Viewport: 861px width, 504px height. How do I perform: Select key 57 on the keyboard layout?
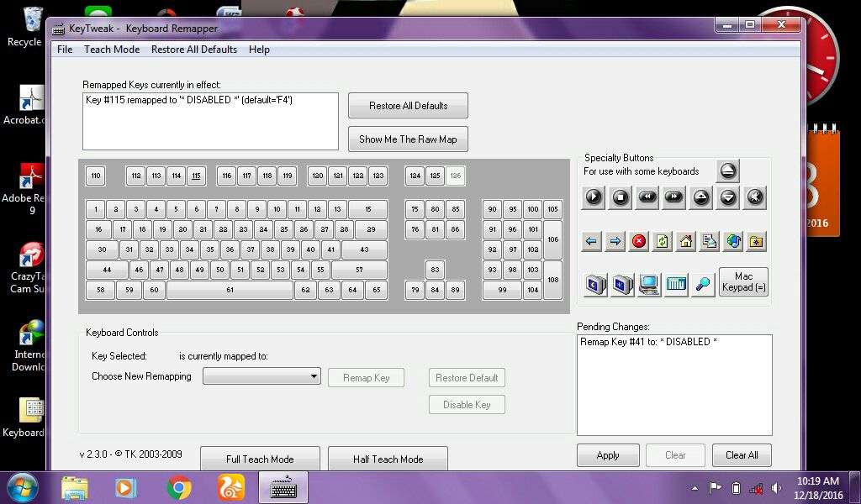coord(359,270)
